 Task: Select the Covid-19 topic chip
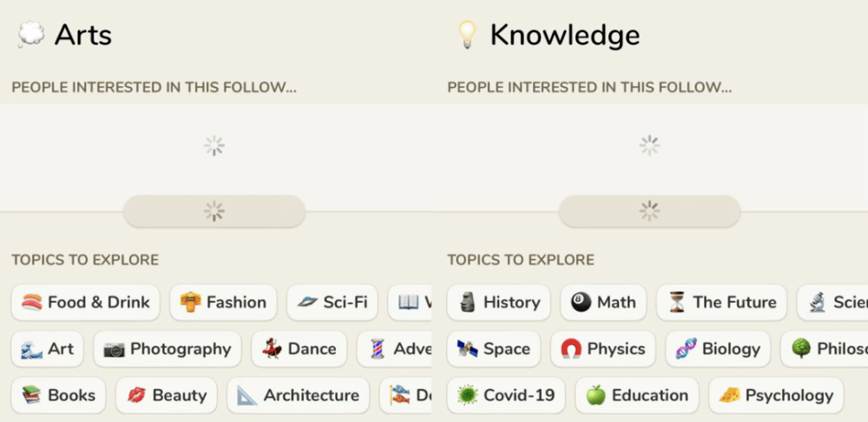tap(505, 395)
